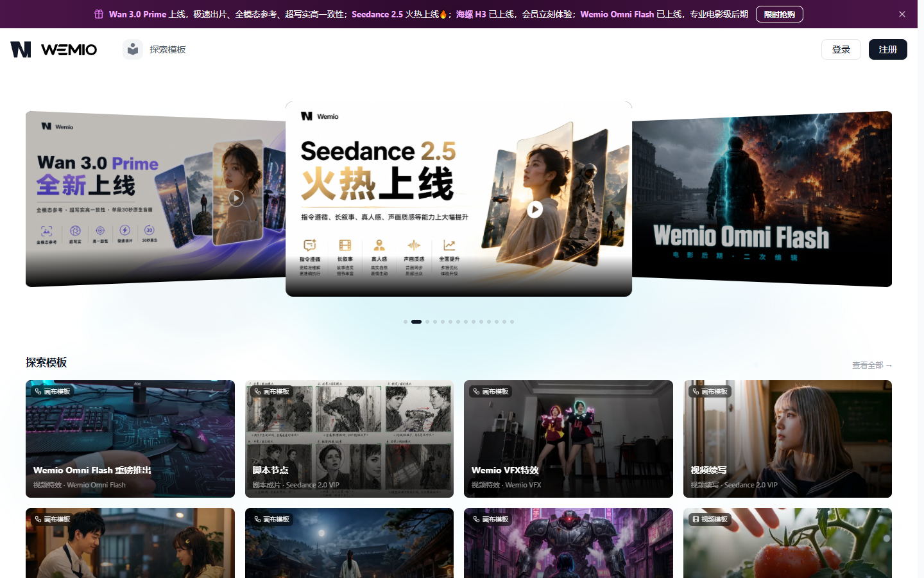Click the 登录 button
The image size is (924, 578).
click(x=841, y=49)
